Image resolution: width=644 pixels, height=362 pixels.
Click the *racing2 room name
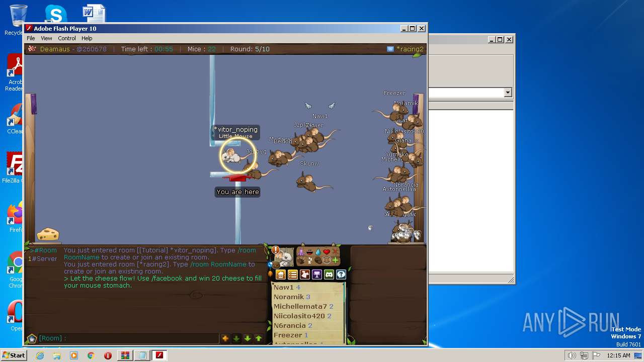[x=410, y=49]
